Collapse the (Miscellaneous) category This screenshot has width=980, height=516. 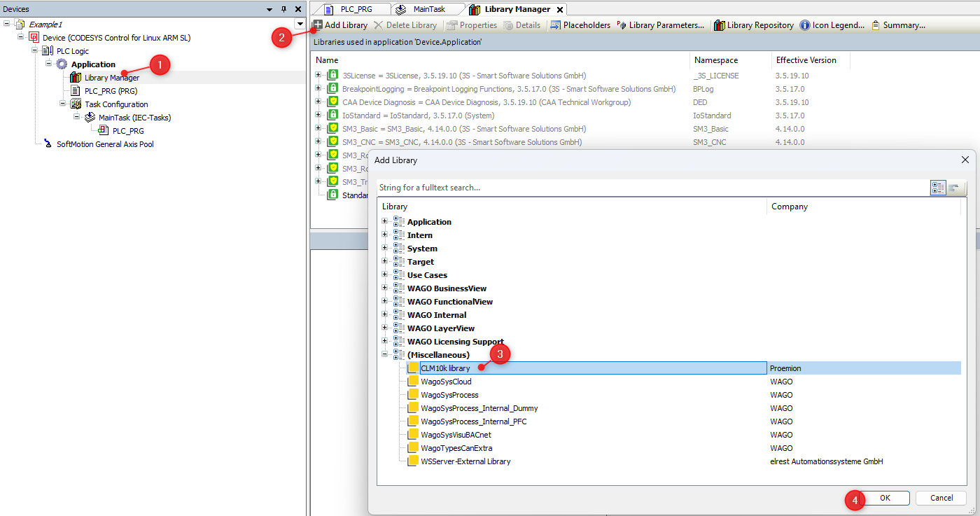tap(384, 355)
